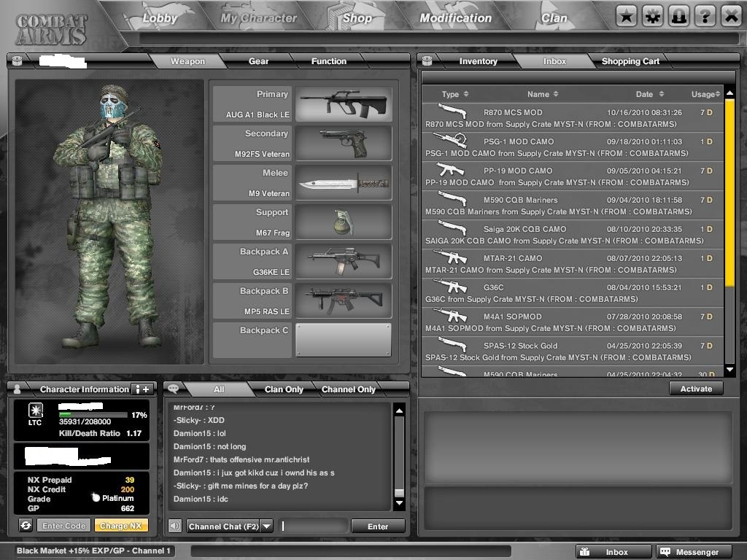This screenshot has height=560, width=747.
Task: Click the alert bell icon in top bar
Action: tap(679, 17)
